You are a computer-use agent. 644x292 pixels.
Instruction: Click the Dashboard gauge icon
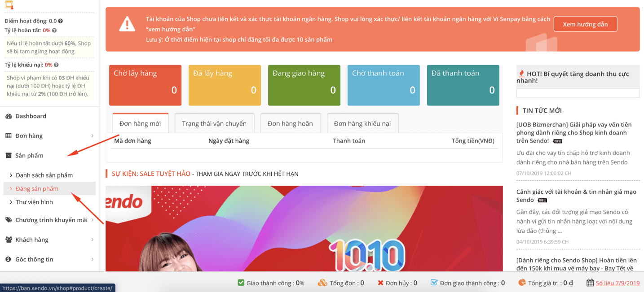click(9, 116)
